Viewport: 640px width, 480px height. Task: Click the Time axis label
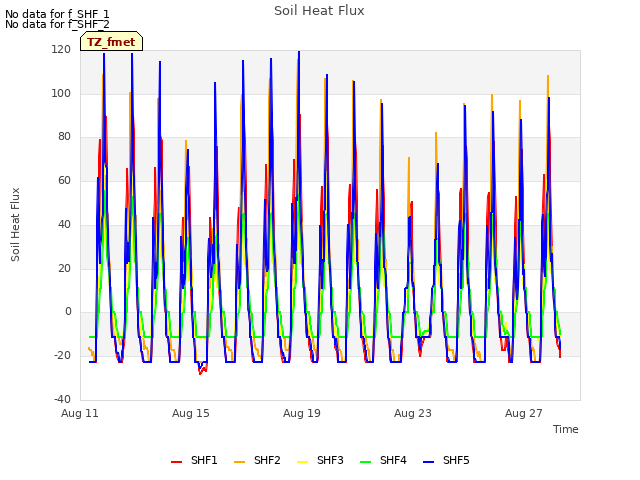[x=566, y=429]
